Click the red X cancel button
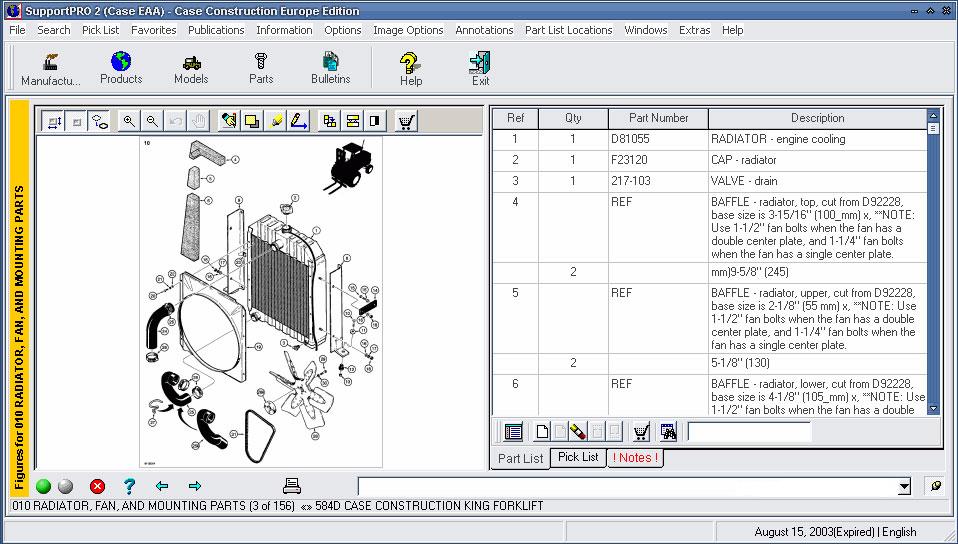 tap(97, 487)
